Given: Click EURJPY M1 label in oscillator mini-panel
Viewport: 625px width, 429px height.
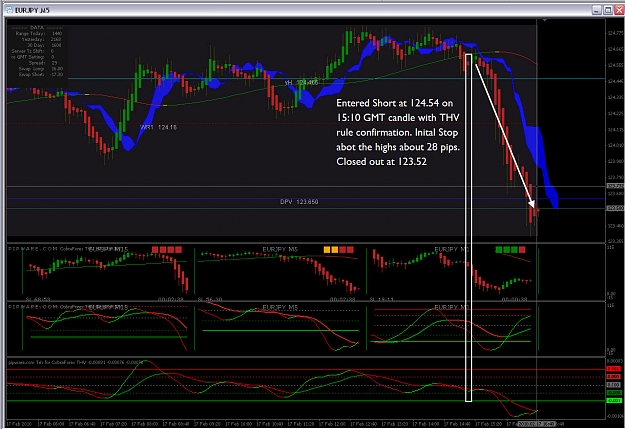Looking at the screenshot, I should pos(452,307).
